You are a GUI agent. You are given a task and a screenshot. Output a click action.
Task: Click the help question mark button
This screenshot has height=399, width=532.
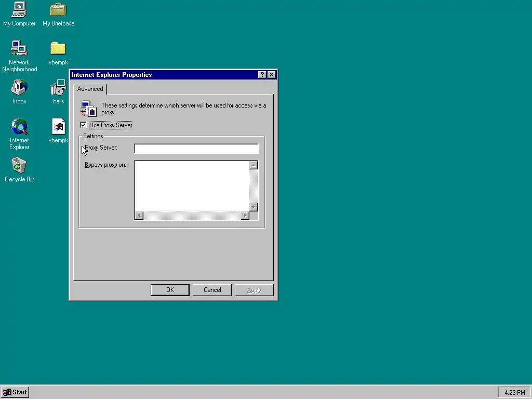tap(262, 75)
